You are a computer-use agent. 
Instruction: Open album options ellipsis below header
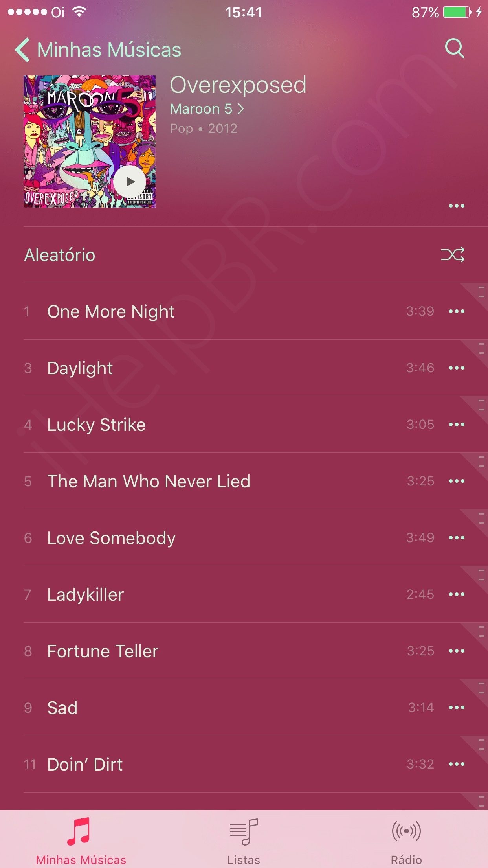point(457,206)
